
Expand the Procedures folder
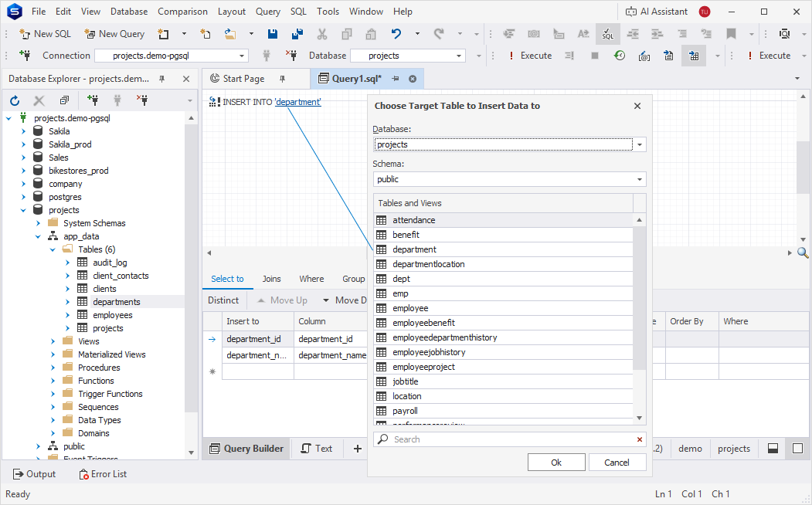pos(53,368)
